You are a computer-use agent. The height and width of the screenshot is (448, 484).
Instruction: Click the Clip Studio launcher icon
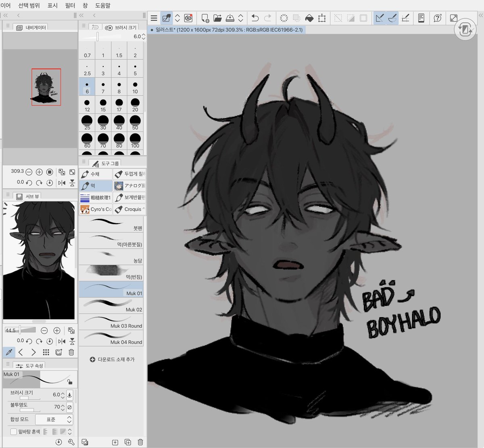pyautogui.click(x=188, y=18)
